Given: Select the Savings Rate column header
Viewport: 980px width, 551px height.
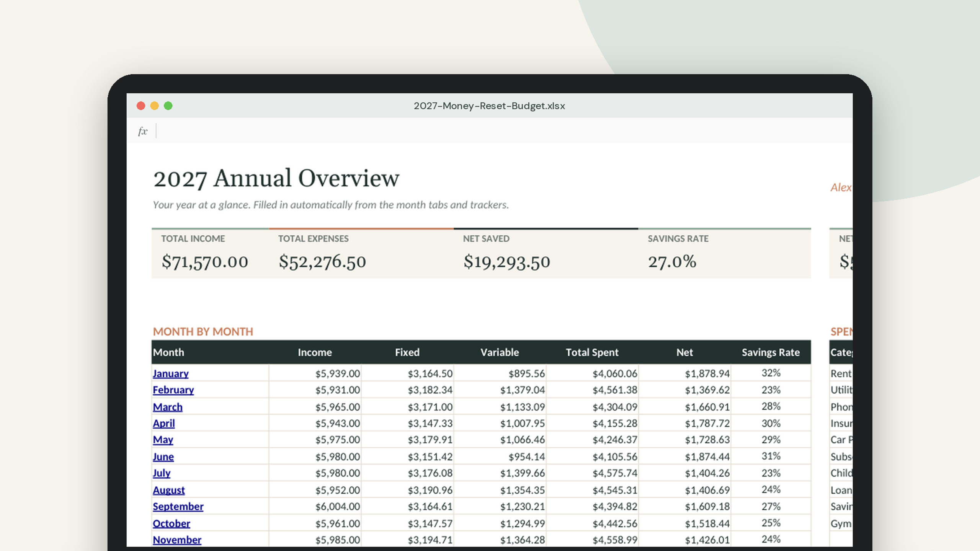Looking at the screenshot, I should (771, 352).
